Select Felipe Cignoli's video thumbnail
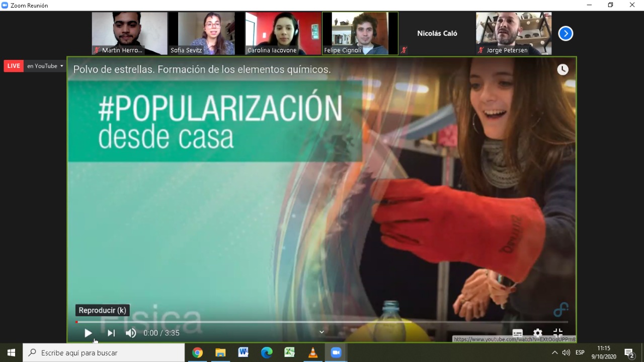The height and width of the screenshot is (362, 644). click(360, 33)
